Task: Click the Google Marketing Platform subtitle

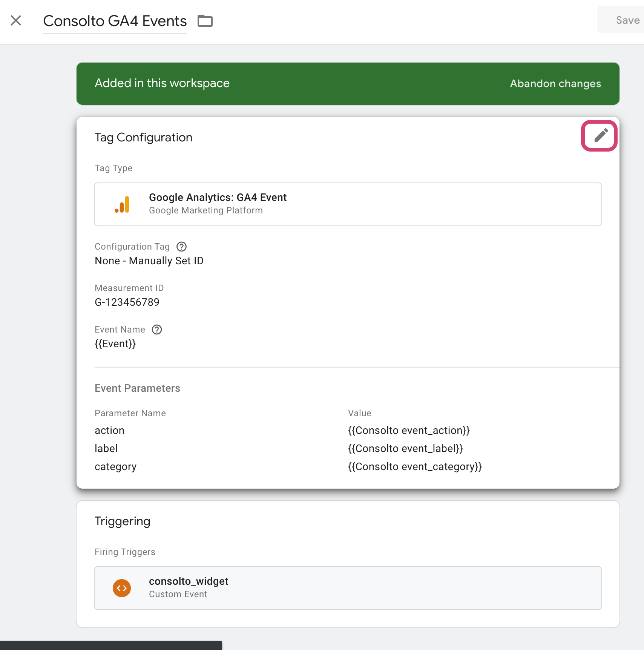Action: pos(206,210)
